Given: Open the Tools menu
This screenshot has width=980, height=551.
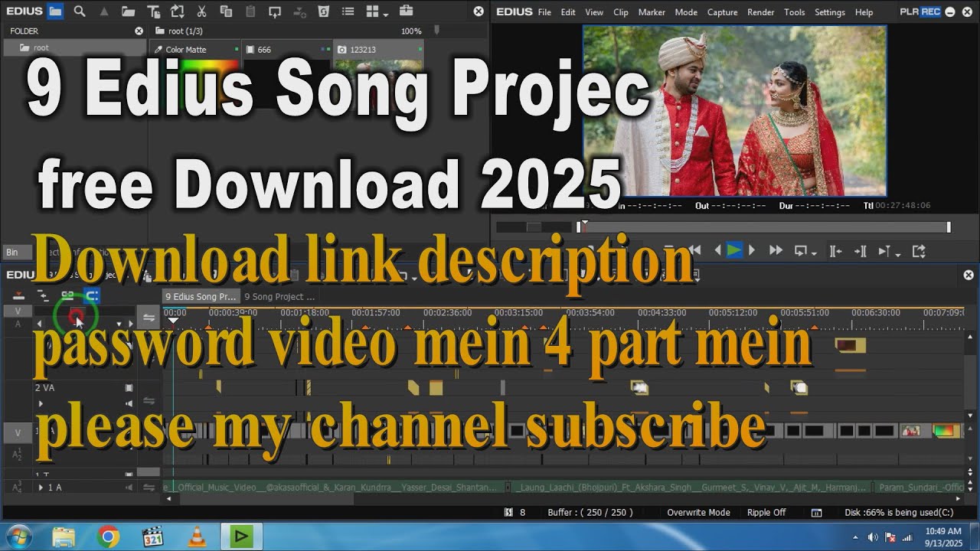Looking at the screenshot, I should click(x=795, y=12).
